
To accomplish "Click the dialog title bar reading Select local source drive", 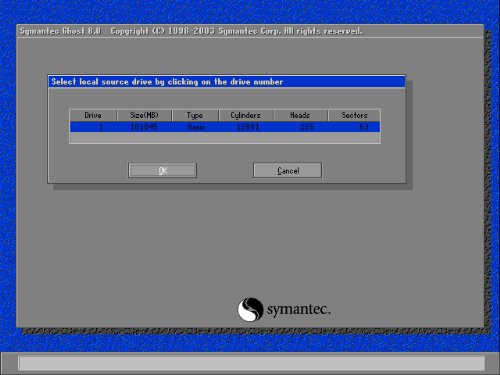I will 227,82.
